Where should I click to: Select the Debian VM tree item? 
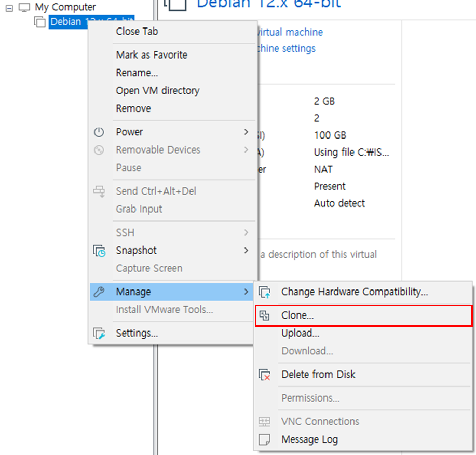(91, 22)
